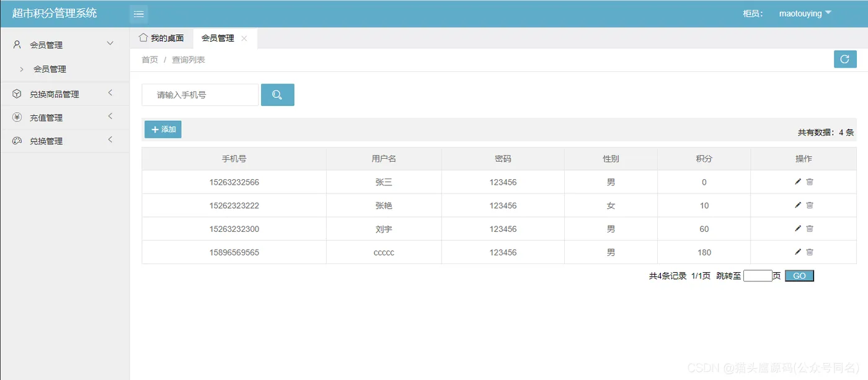Open the 充值管理 sidebar menu
This screenshot has width=868, height=380.
[64, 118]
